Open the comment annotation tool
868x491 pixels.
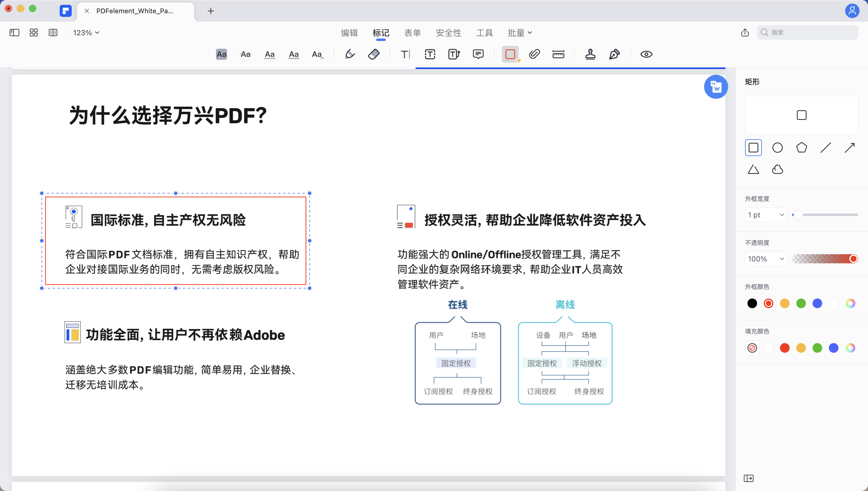point(479,54)
